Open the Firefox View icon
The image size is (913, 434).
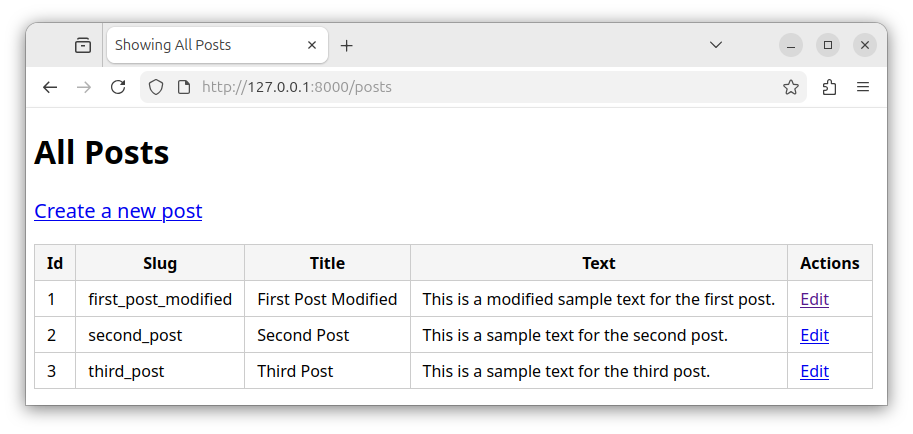[x=83, y=45]
